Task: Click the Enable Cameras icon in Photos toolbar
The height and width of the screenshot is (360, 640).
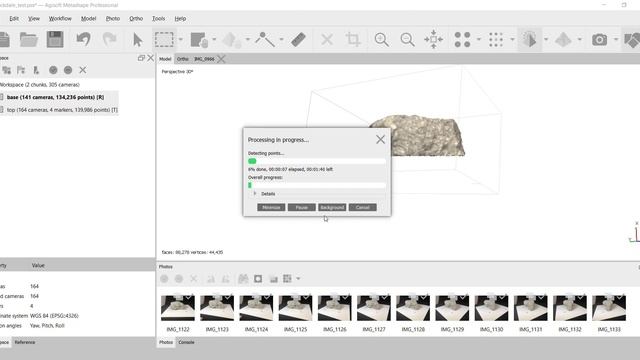Action: coord(164,279)
